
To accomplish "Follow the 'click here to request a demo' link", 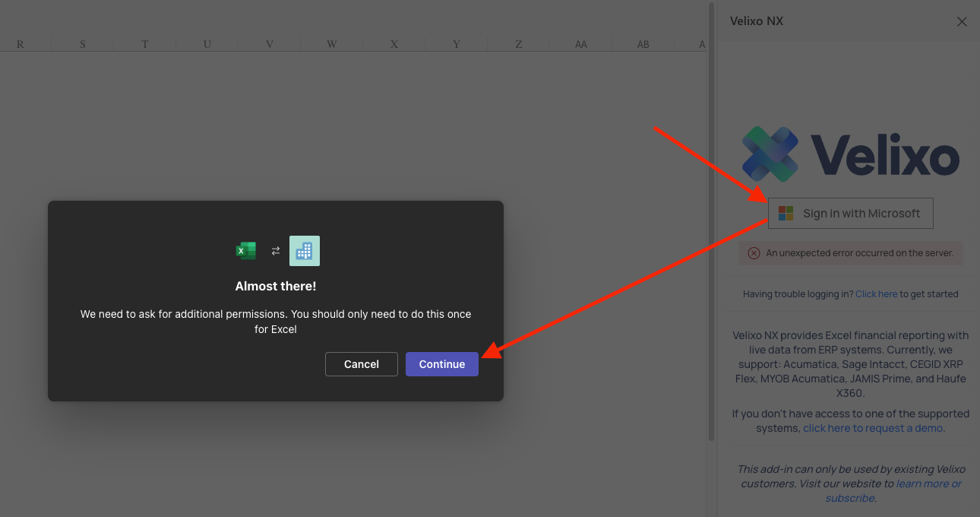I will point(873,428).
